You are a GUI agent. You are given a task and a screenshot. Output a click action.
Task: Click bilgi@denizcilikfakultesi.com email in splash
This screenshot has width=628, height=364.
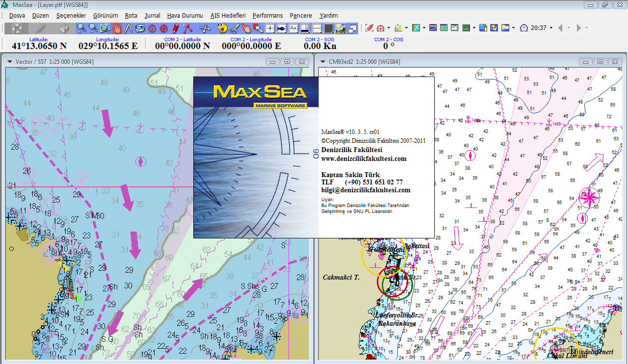[x=366, y=190]
